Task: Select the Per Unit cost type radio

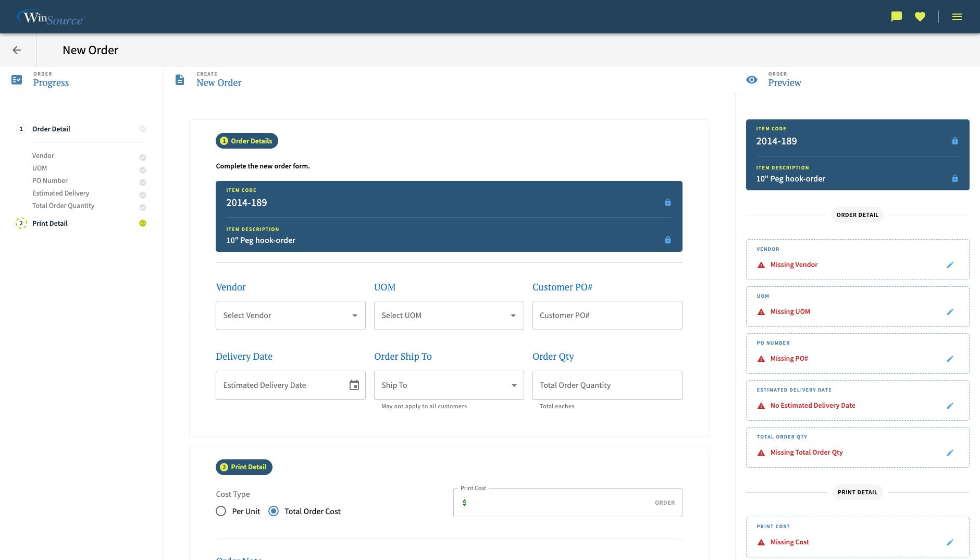Action: [220, 511]
